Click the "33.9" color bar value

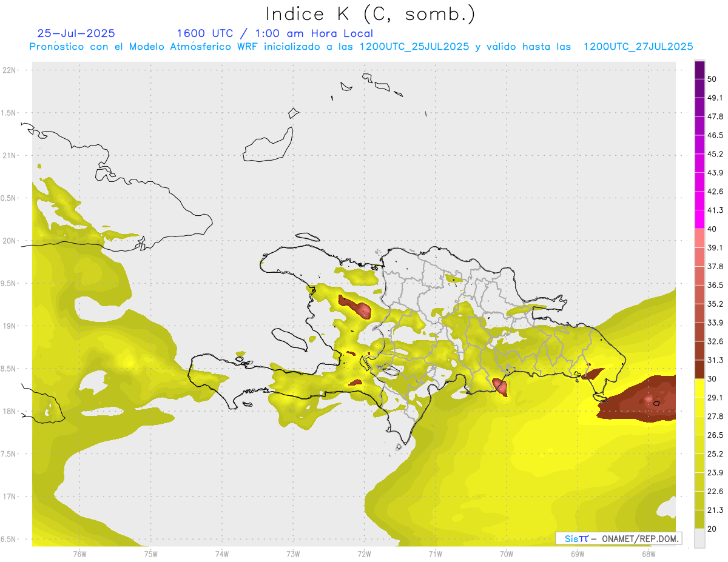coord(715,323)
